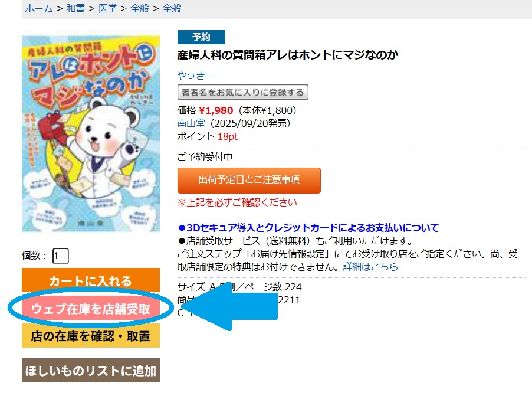This screenshot has height=396, width=532.
Task: Click カートに入れる button
Action: click(x=91, y=280)
